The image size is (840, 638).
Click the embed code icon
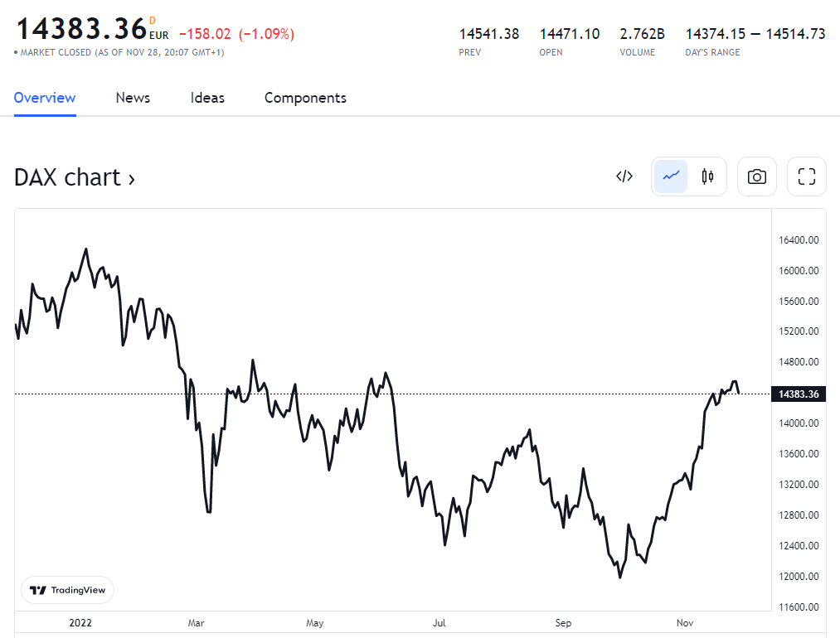624,176
